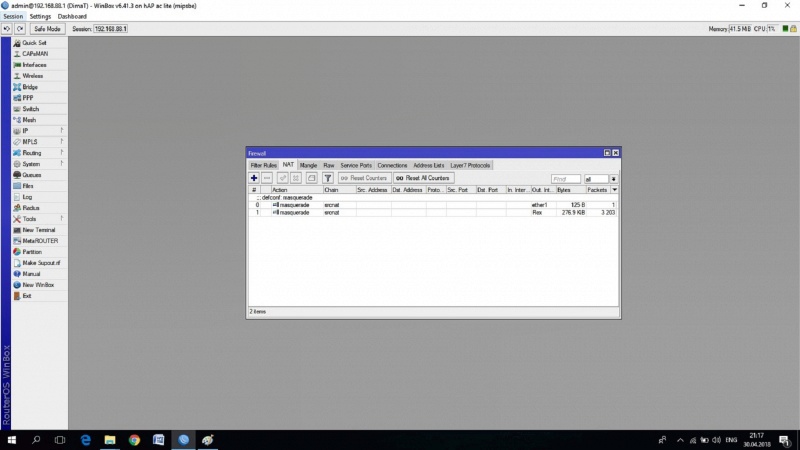Screen dimensions: 800x450
Task: Click the funnel filter icon in Firewall
Action: coord(327,178)
